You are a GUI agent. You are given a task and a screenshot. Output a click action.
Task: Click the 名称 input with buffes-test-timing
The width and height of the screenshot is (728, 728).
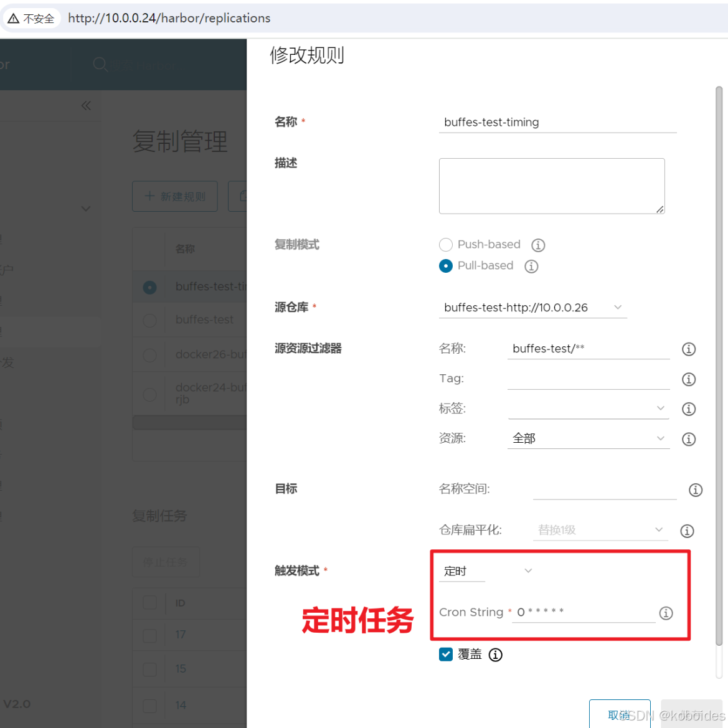click(557, 123)
